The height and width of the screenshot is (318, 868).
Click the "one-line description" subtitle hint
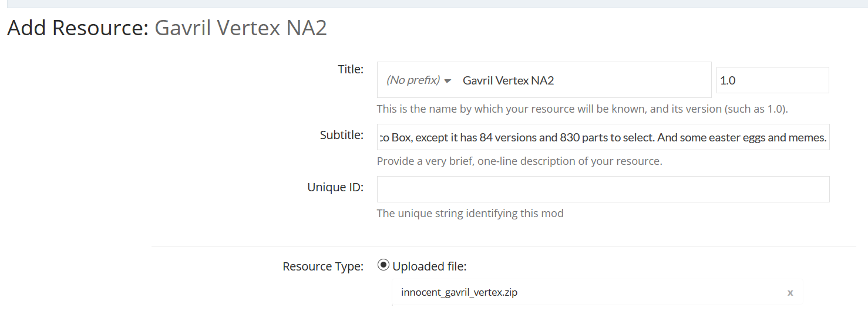[x=519, y=161]
